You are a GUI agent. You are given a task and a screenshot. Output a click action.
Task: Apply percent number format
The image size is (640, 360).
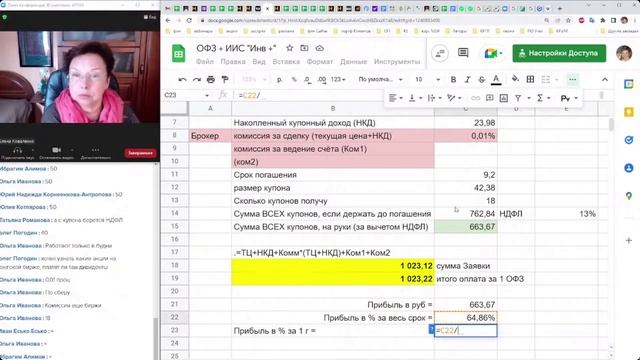[294, 79]
